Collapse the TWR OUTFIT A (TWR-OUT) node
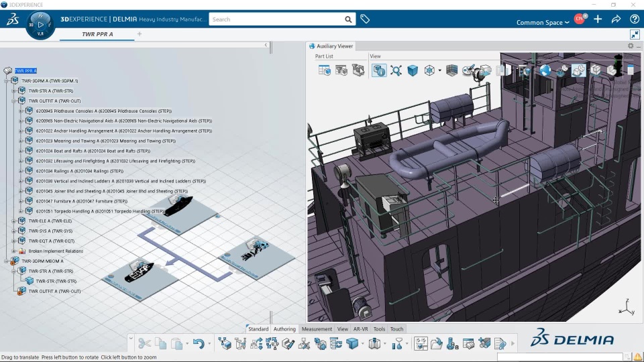Screen dimensions: 644x362 coord(13,101)
